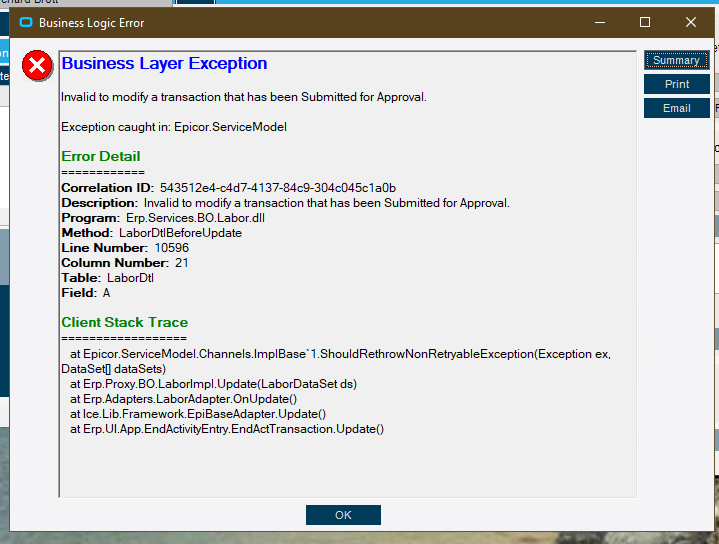Email the error report
Screen dimensions: 719x544
click(676, 108)
